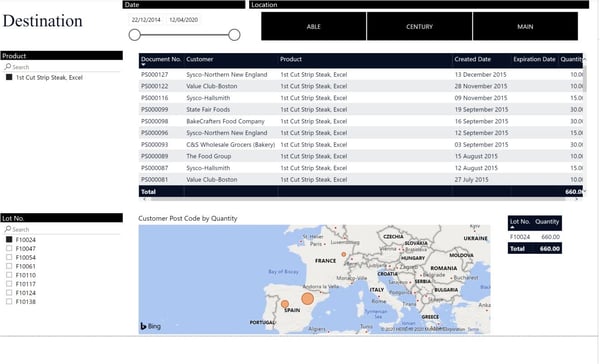Select document PS000081 cell
This screenshot has height=364, width=600.
tap(155, 180)
